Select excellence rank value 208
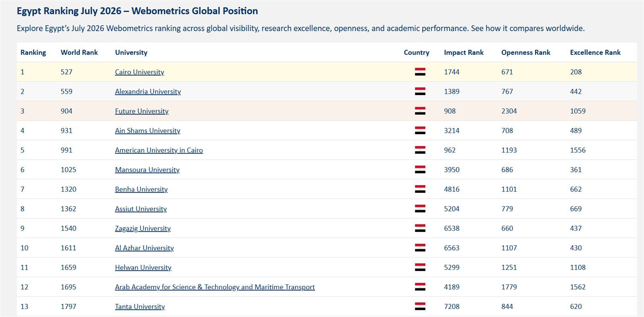 coord(576,72)
